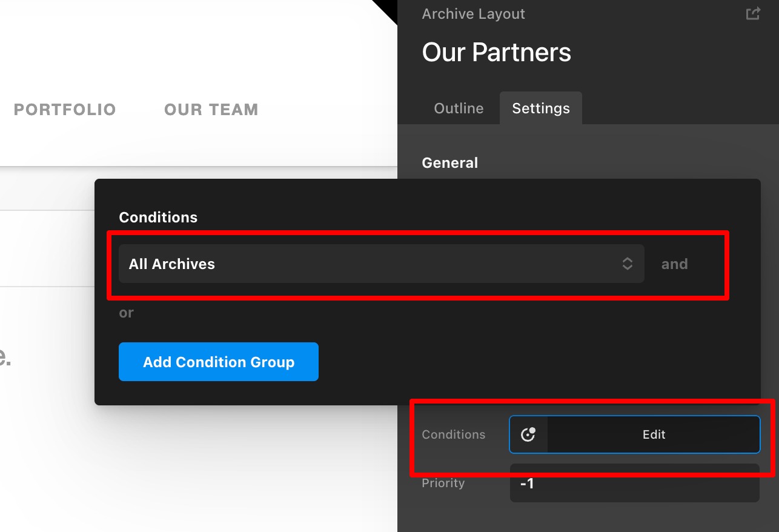The width and height of the screenshot is (779, 532).
Task: Click the dynamic conditions icon left of Edit
Action: 528,434
